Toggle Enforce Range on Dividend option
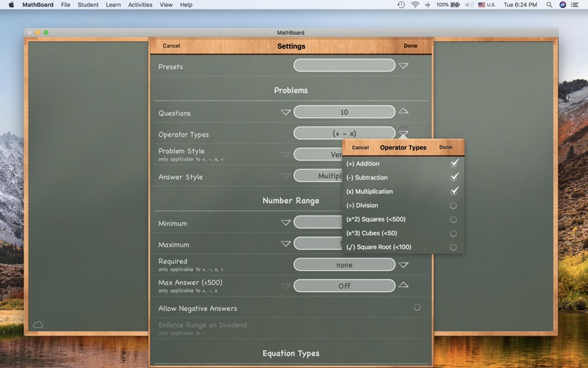 pyautogui.click(x=417, y=328)
